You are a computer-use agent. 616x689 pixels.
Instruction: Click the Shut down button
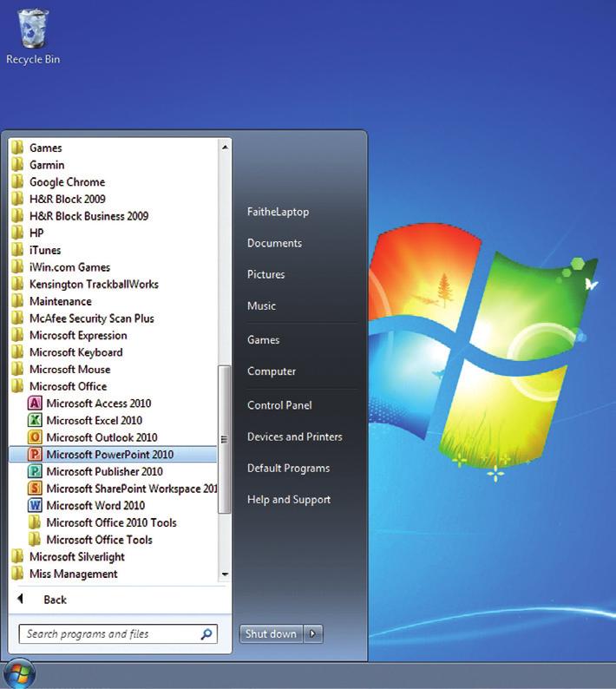(x=271, y=633)
